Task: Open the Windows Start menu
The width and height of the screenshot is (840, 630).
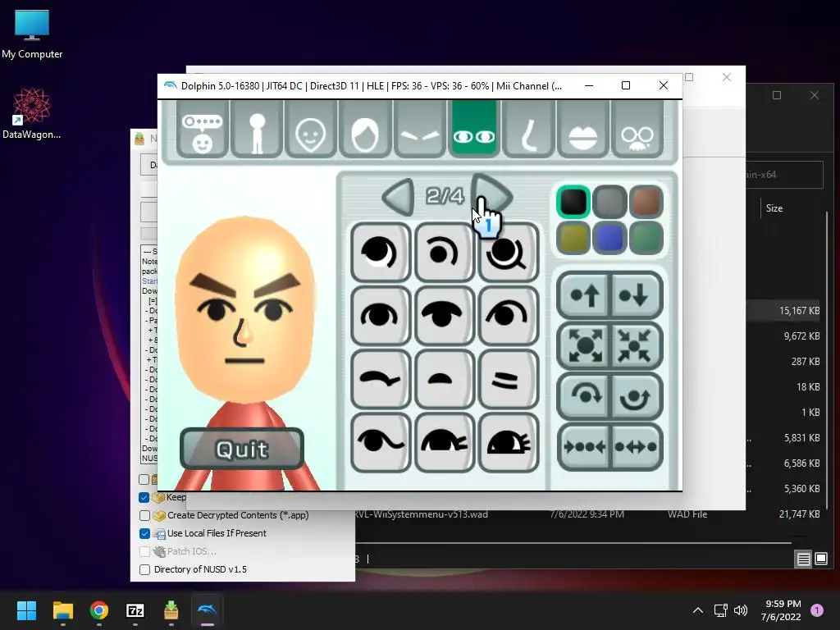Action: click(26, 610)
